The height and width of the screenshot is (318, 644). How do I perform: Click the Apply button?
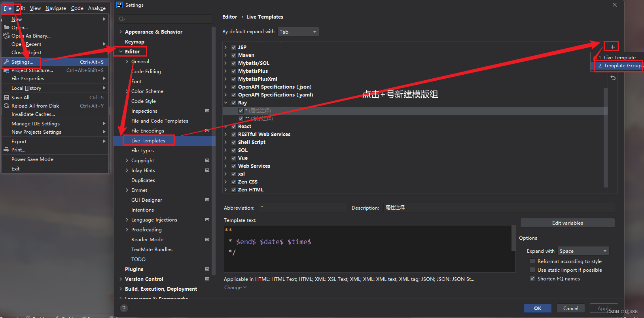click(604, 308)
